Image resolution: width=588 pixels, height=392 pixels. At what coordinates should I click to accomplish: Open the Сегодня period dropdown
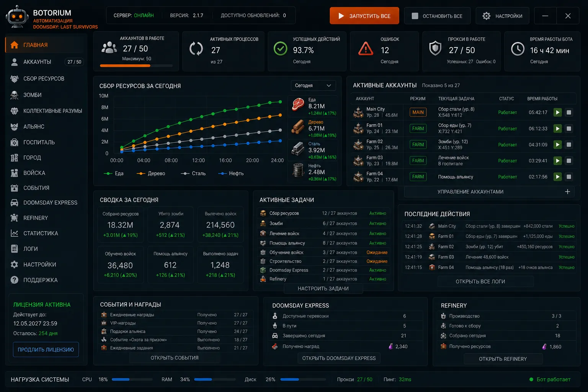point(313,85)
